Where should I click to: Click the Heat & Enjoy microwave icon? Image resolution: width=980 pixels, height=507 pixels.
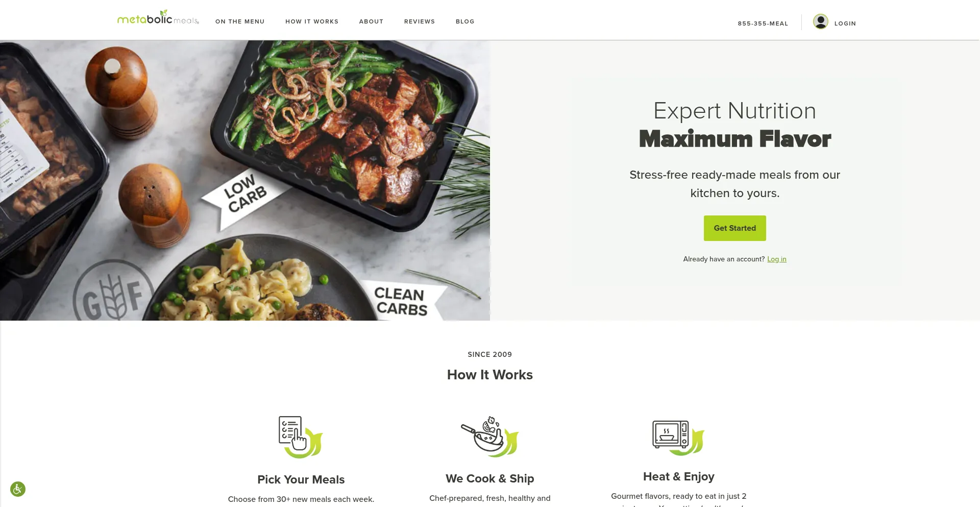(x=678, y=438)
